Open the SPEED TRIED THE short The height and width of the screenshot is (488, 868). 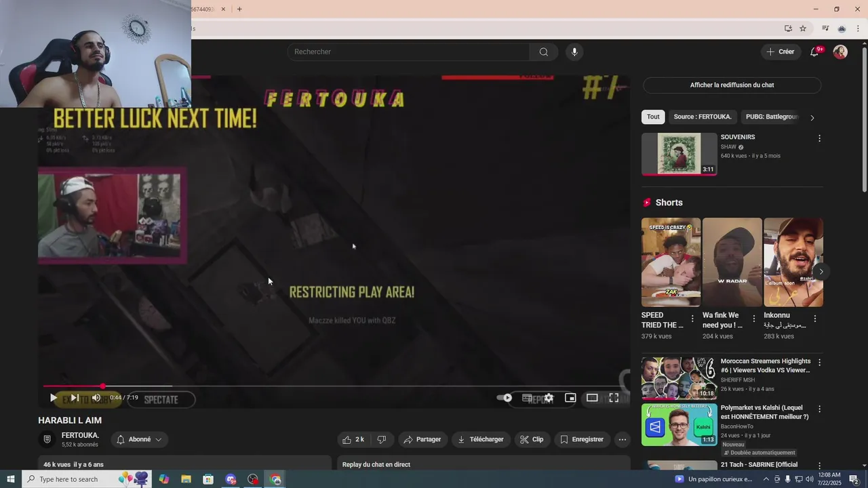(671, 262)
